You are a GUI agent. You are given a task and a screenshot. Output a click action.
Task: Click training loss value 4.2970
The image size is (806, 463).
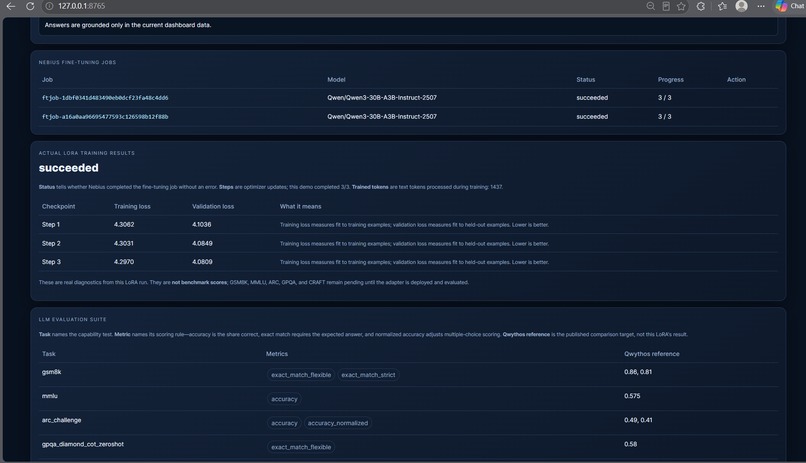click(124, 262)
